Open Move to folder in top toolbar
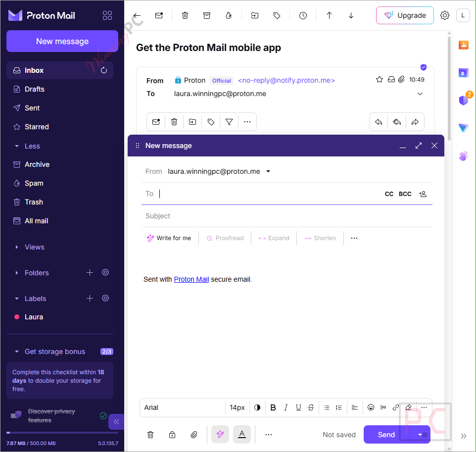Image resolution: width=476 pixels, height=452 pixels. (x=255, y=15)
